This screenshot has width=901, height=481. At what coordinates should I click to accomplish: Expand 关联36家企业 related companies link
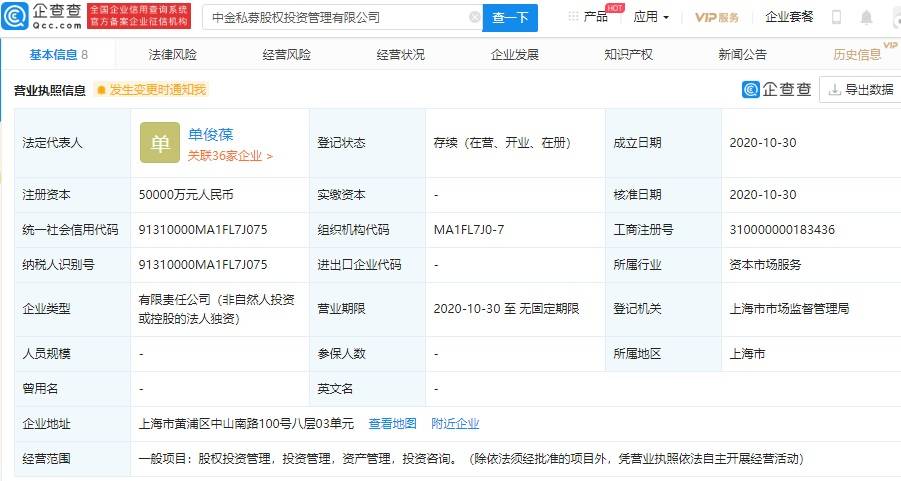point(230,156)
